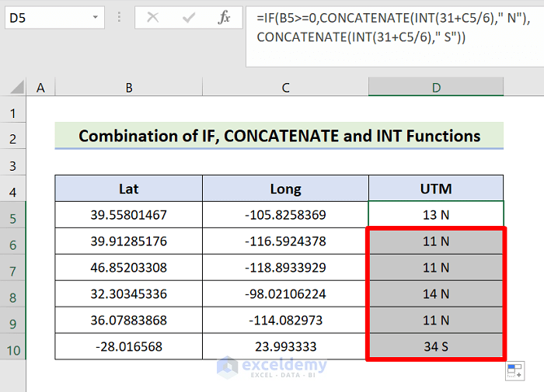The image size is (544, 392).
Task: Select row 10 header
Action: 12,347
